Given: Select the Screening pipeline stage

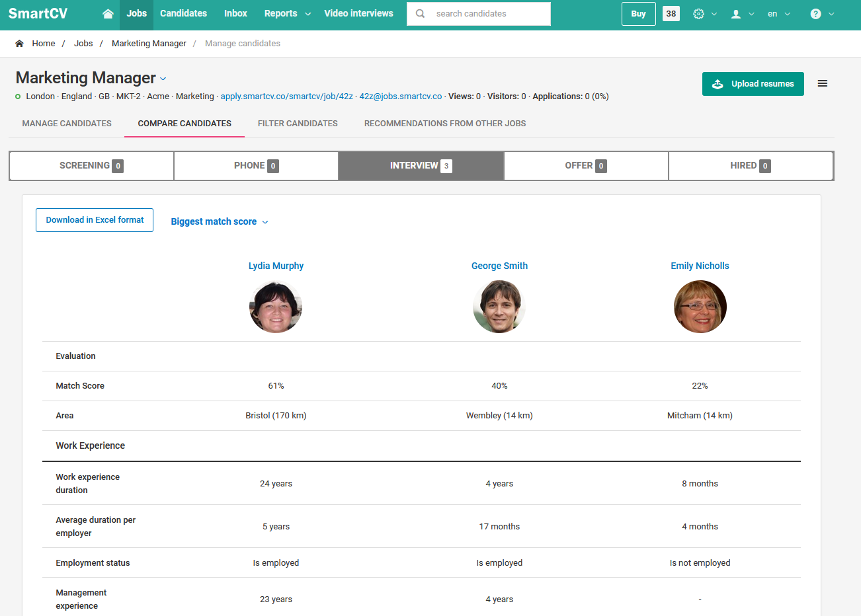Looking at the screenshot, I should (x=91, y=166).
